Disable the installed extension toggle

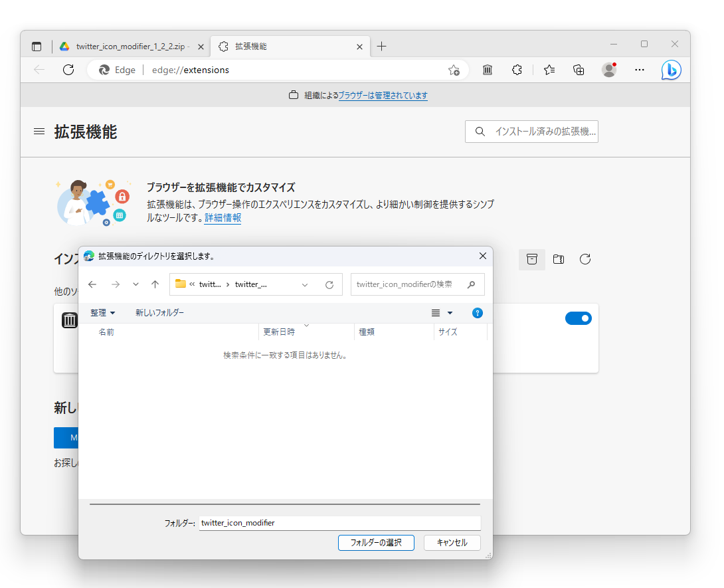coord(578,318)
